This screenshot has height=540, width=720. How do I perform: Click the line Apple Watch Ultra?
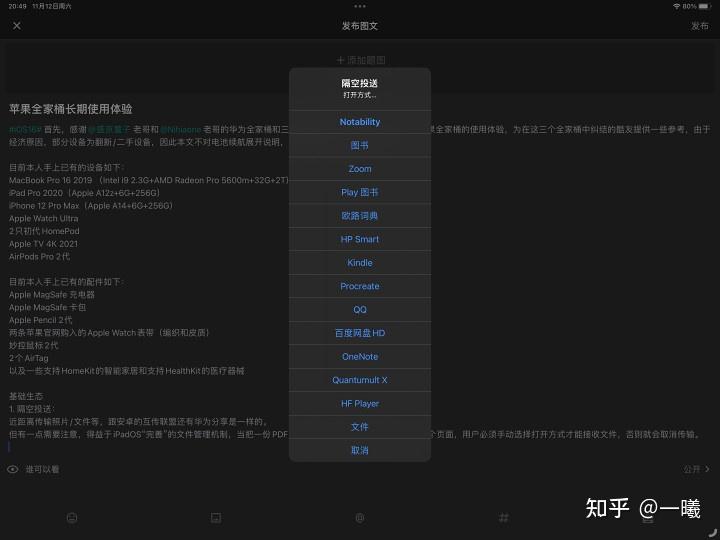[x=44, y=219]
